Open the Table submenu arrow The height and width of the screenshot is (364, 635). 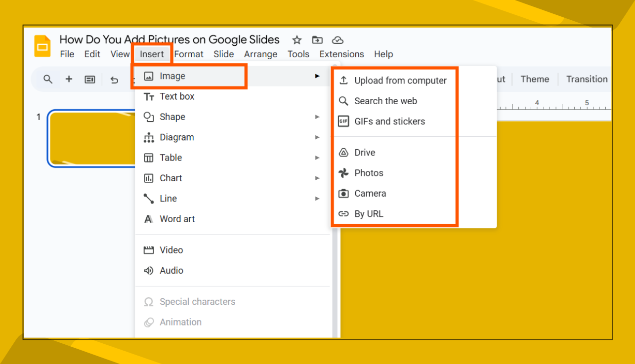[x=318, y=158]
